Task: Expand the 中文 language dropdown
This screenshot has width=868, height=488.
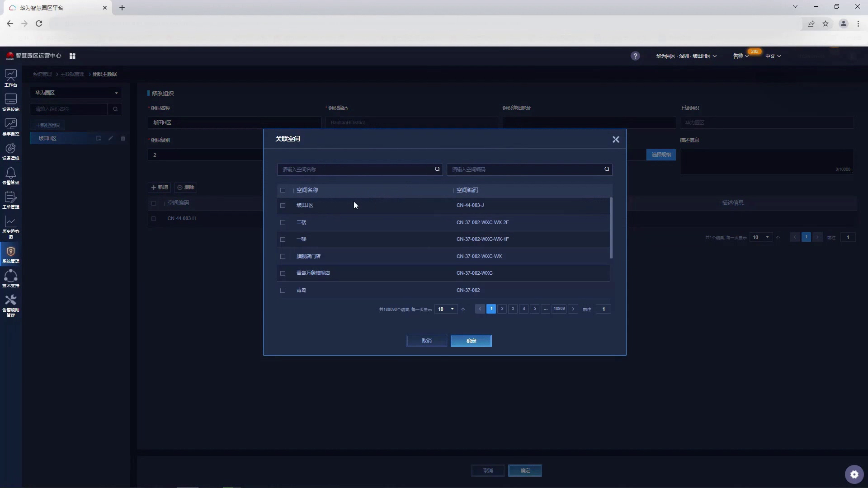Action: coord(773,56)
